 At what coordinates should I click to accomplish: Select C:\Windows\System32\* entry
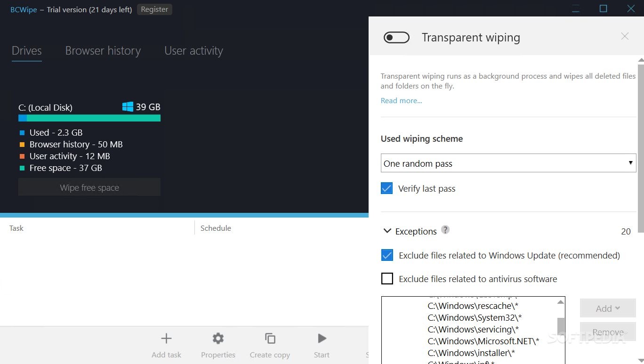tap(475, 317)
